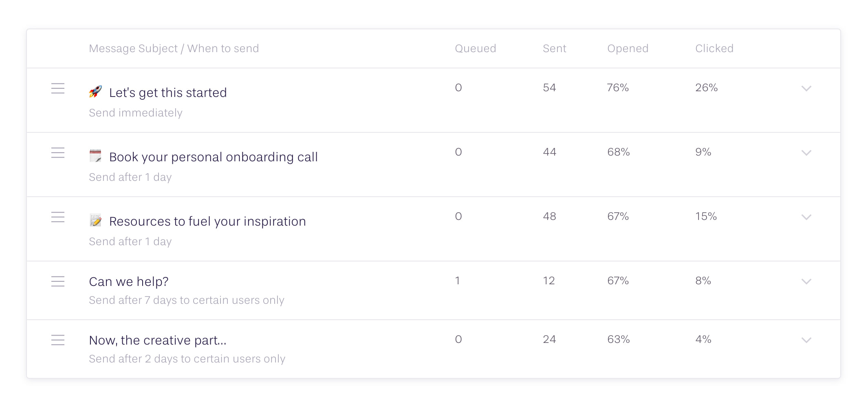Expand the "Can we help?" message row
Image resolution: width=868 pixels, height=404 pixels.
click(806, 281)
